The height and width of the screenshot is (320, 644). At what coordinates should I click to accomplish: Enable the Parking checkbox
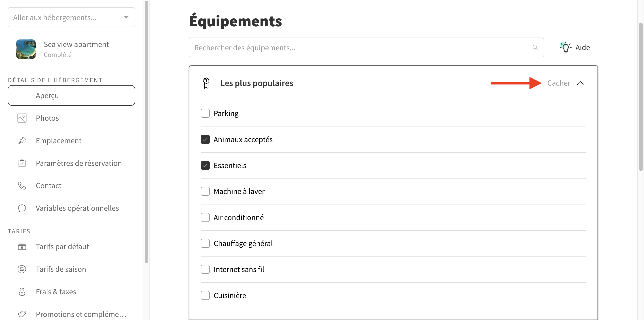tap(205, 114)
